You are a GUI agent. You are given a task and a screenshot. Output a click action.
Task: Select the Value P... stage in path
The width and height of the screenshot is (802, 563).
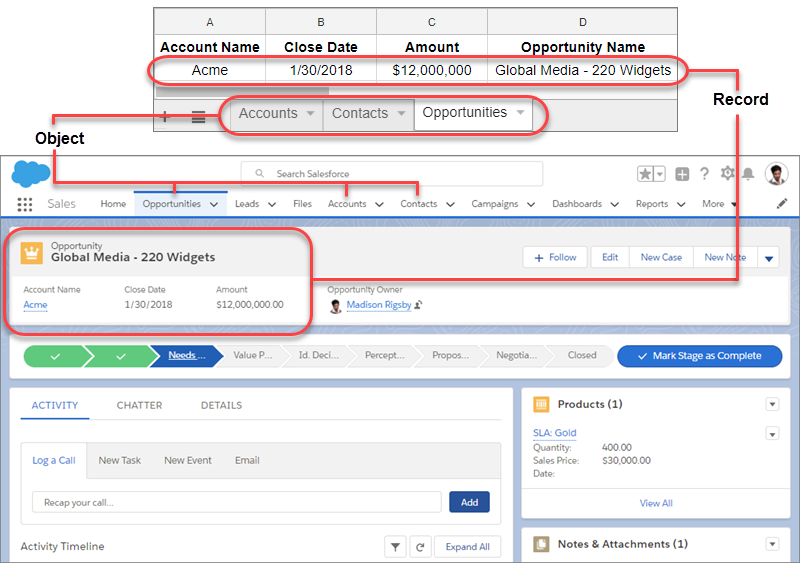click(x=253, y=355)
